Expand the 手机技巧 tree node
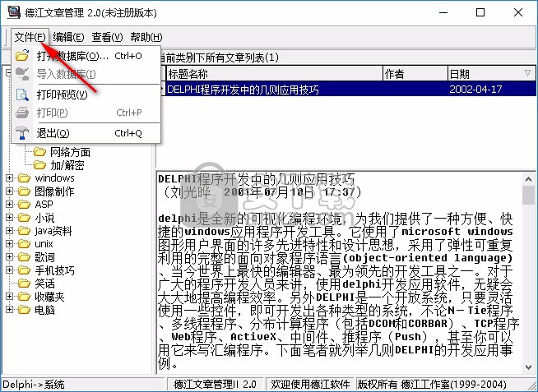This screenshot has height=392, width=538. 9,270
